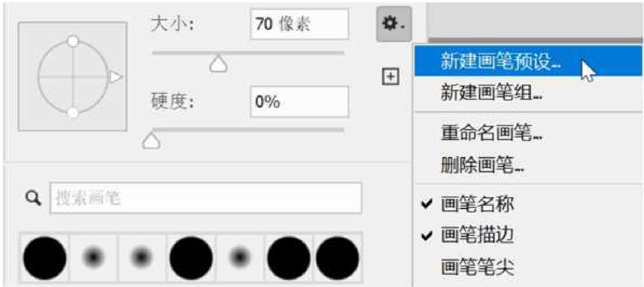The image size is (644, 287).
Task: Select the second soft round brush thumbnail
Action: pyautogui.click(x=142, y=257)
